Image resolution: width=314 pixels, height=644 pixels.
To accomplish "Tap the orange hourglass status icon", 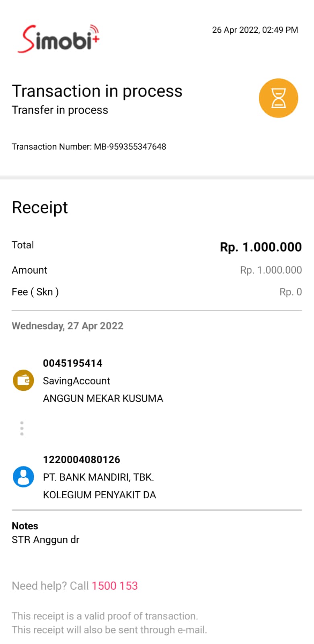I will coord(278,98).
